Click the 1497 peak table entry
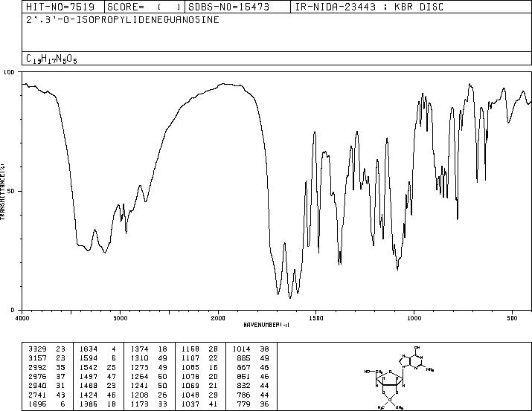This screenshot has height=411, width=532. pyautogui.click(x=89, y=376)
